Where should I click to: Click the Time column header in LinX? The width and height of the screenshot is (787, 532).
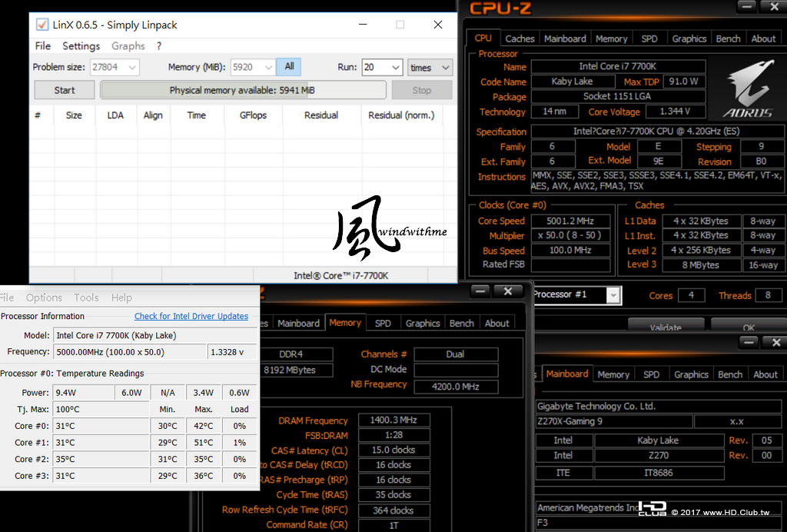pos(196,115)
